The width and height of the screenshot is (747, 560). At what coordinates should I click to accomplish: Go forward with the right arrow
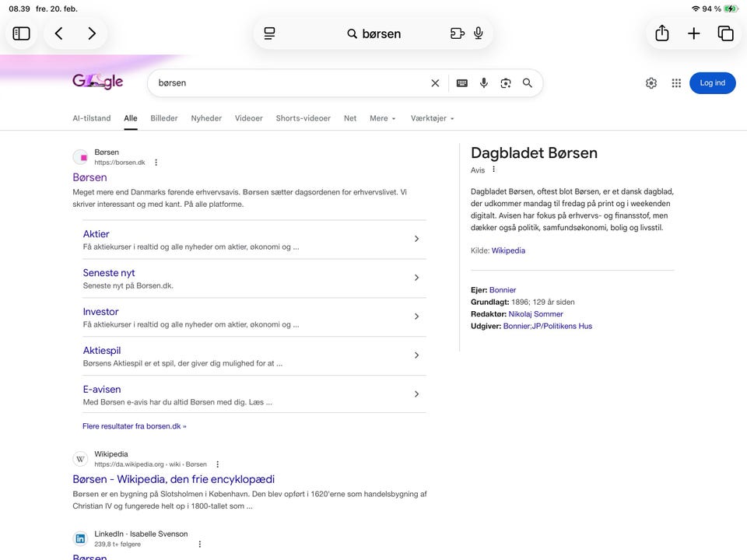(92, 33)
